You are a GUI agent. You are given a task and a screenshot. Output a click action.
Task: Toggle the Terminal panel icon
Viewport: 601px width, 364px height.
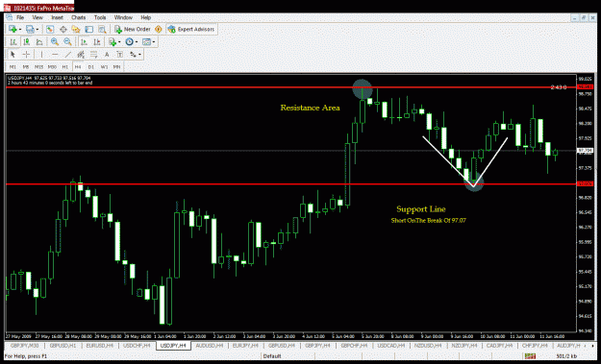point(88,30)
